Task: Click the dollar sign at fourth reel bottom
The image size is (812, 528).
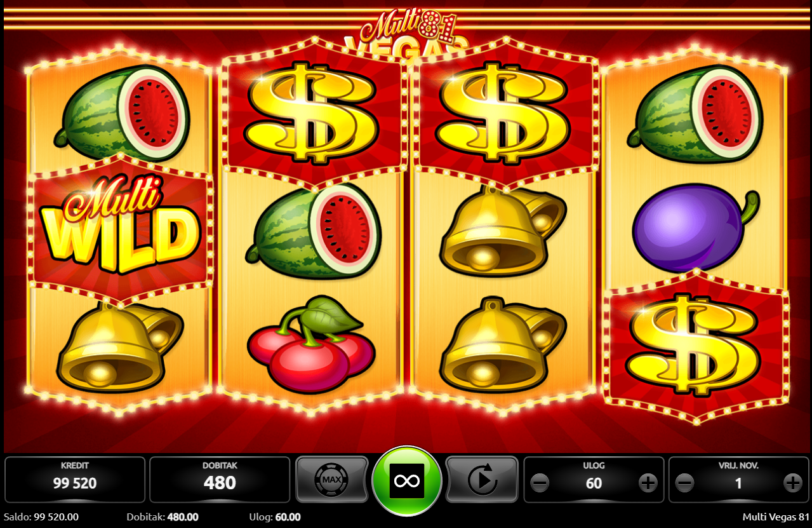Action: [x=695, y=345]
